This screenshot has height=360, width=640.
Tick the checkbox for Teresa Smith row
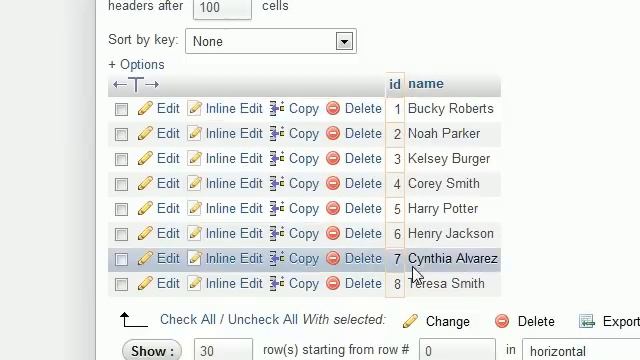click(121, 284)
